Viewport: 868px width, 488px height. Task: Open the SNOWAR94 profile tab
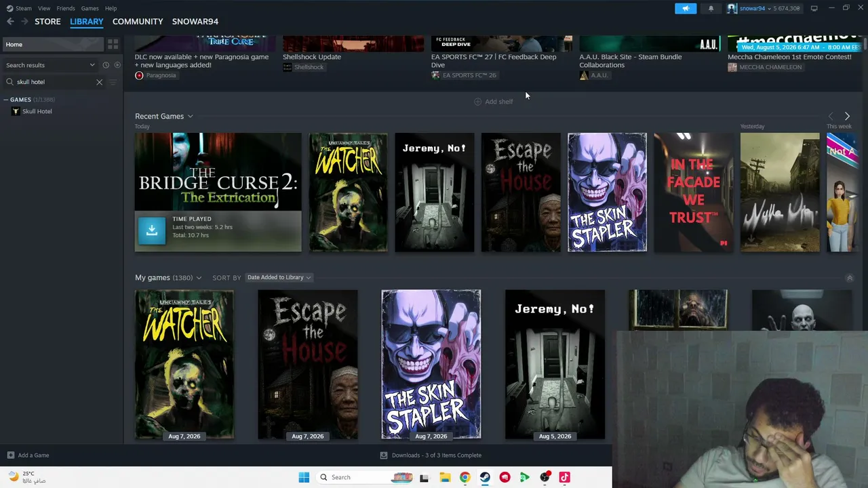(195, 22)
